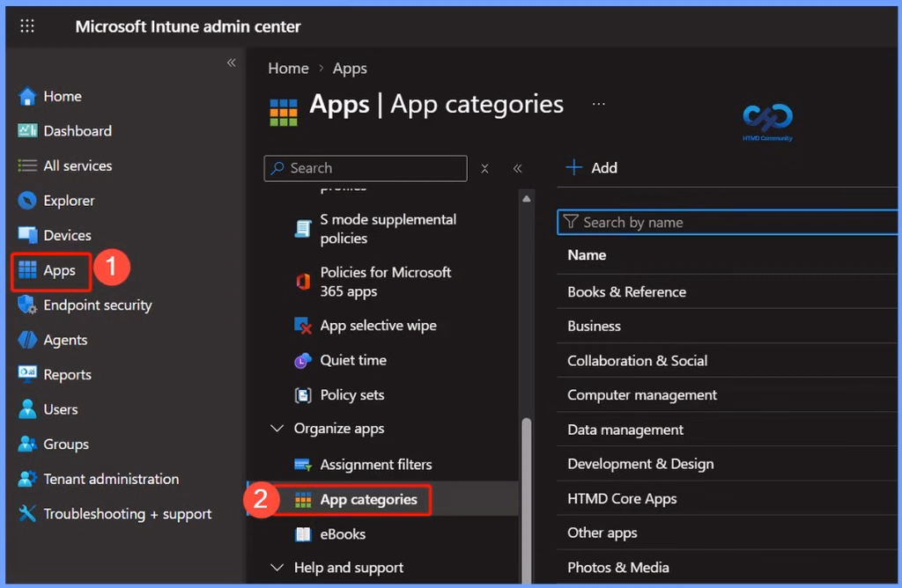Select the Apps grid icon in sidebar

(x=27, y=269)
